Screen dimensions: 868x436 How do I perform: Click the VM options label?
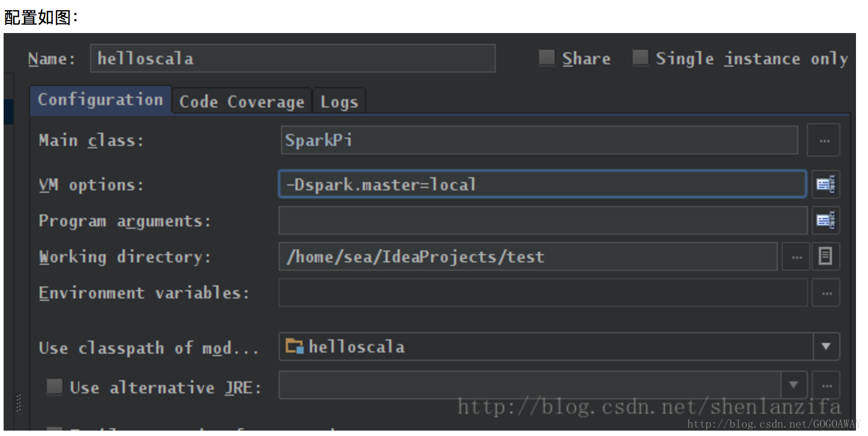92,185
